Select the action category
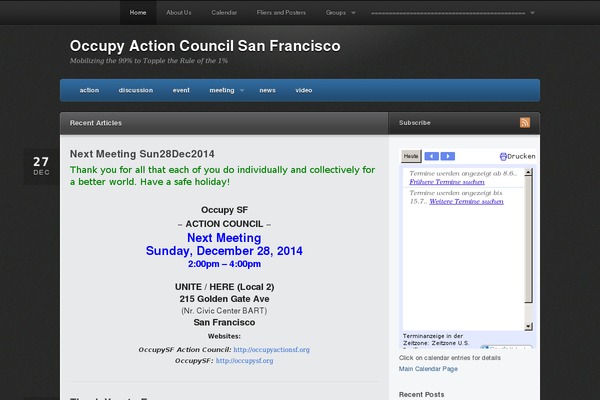Viewport: 600px width, 400px height. click(89, 90)
